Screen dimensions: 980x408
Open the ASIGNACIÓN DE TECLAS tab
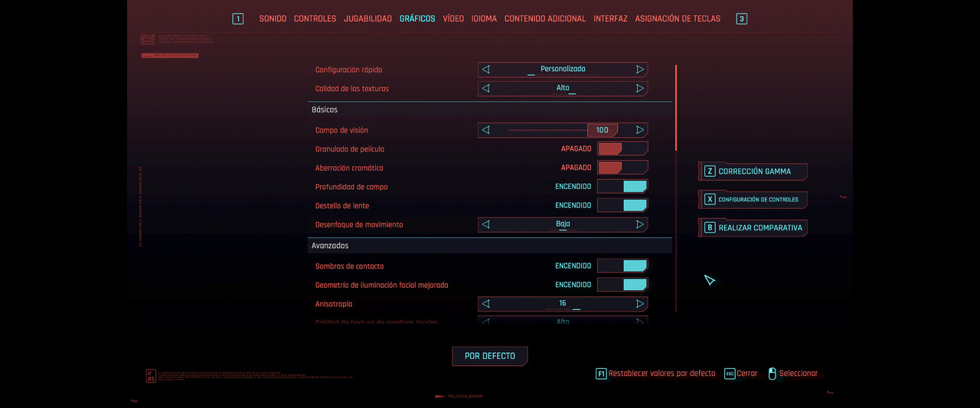point(678,18)
